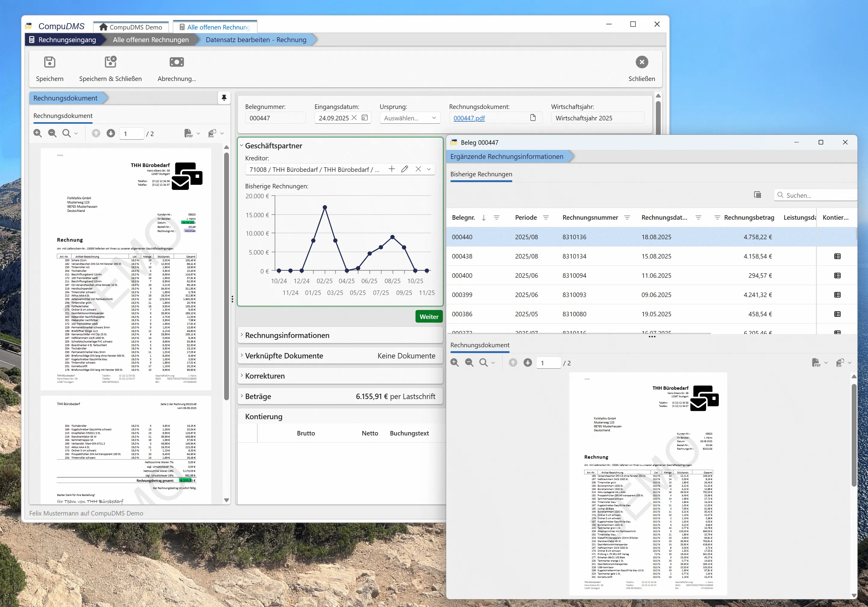Add a new Kreditor with the plus icon
868x607 pixels.
tap(391, 169)
